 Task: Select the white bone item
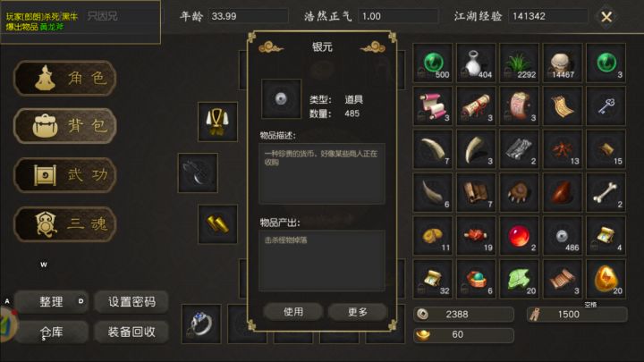coord(606,192)
